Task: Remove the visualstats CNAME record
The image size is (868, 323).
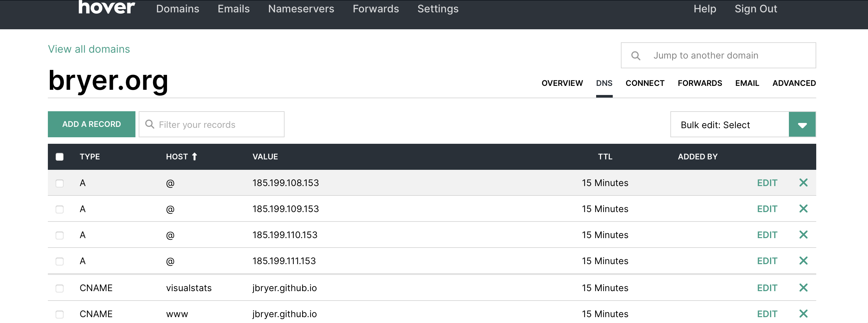Action: [x=803, y=288]
